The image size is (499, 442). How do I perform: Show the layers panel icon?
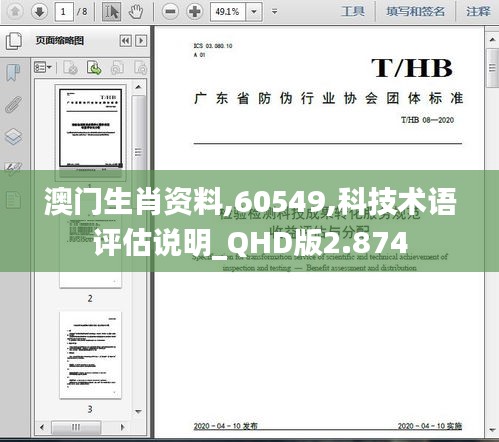click(x=14, y=136)
